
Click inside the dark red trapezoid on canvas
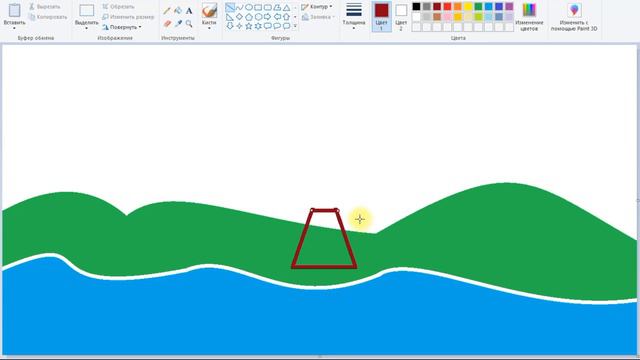(324, 245)
